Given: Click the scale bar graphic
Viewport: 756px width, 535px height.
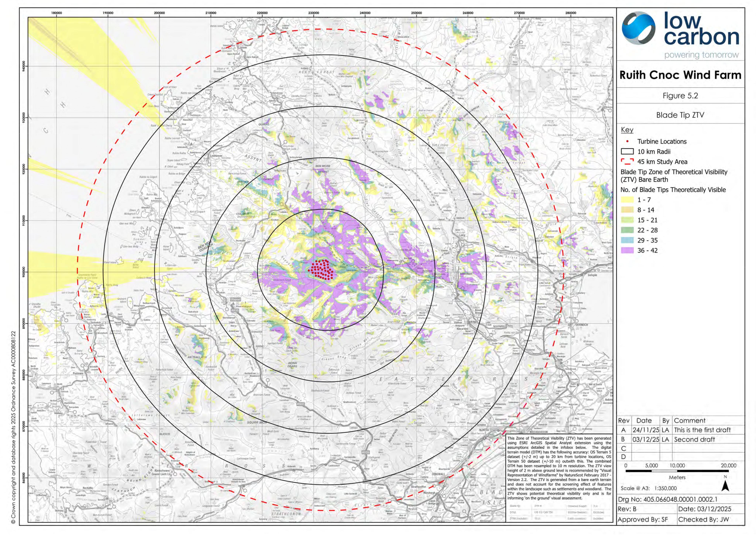Looking at the screenshot, I should (x=677, y=471).
